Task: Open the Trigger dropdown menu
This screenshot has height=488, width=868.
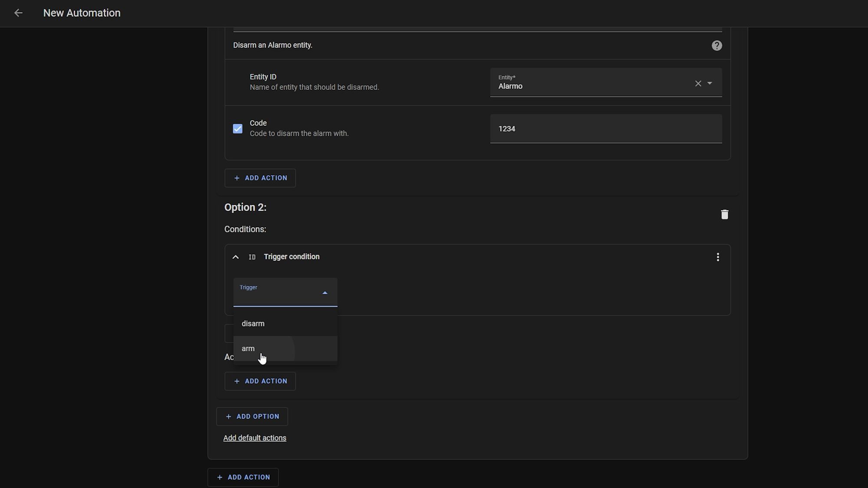Action: click(x=285, y=292)
